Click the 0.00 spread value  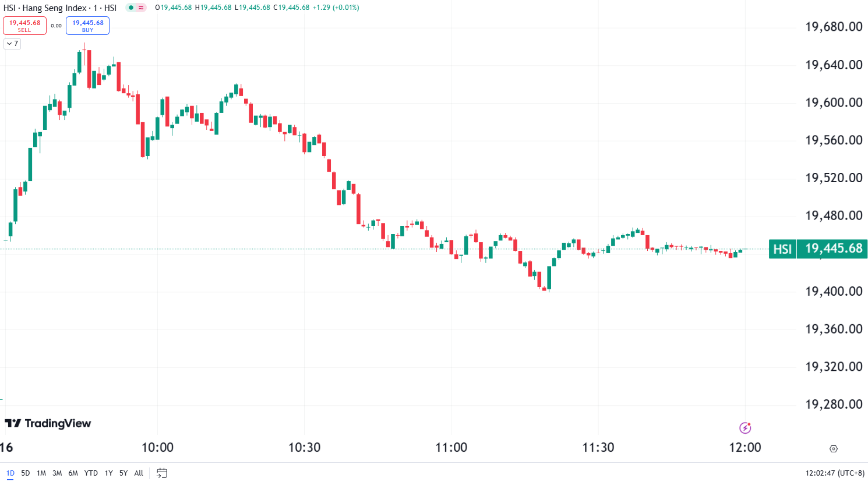(x=56, y=26)
